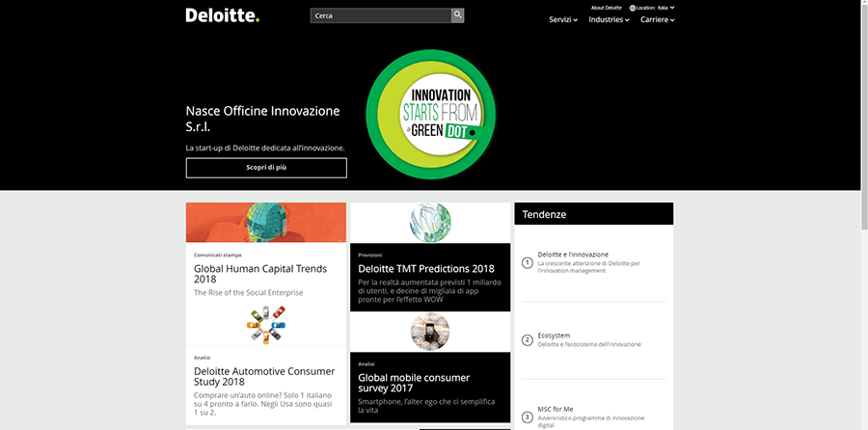Open Global Human Capital Trends 2018 article

(260, 274)
